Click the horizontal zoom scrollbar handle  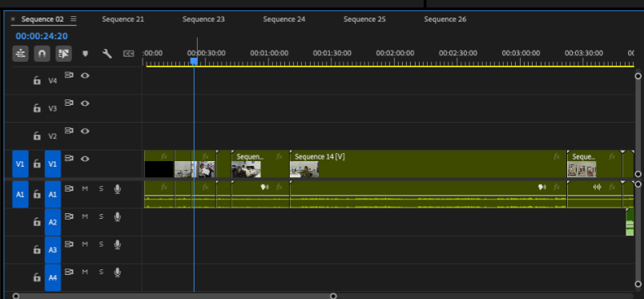[175, 296]
